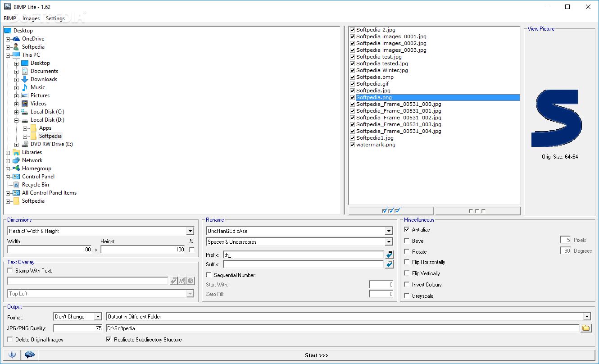Select the Softpedia folder under Local Disk (D:)
This screenshot has width=599, height=364.
50,136
